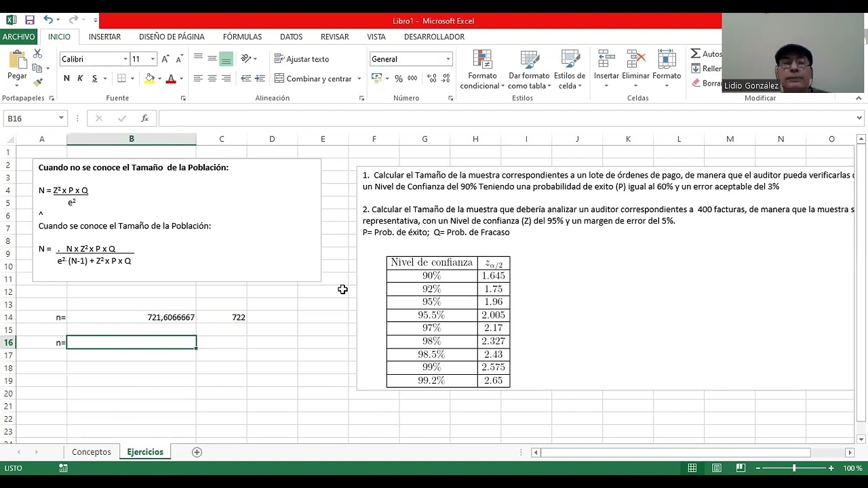The height and width of the screenshot is (488, 868).
Task: Click the fx insert function icon
Action: (144, 118)
